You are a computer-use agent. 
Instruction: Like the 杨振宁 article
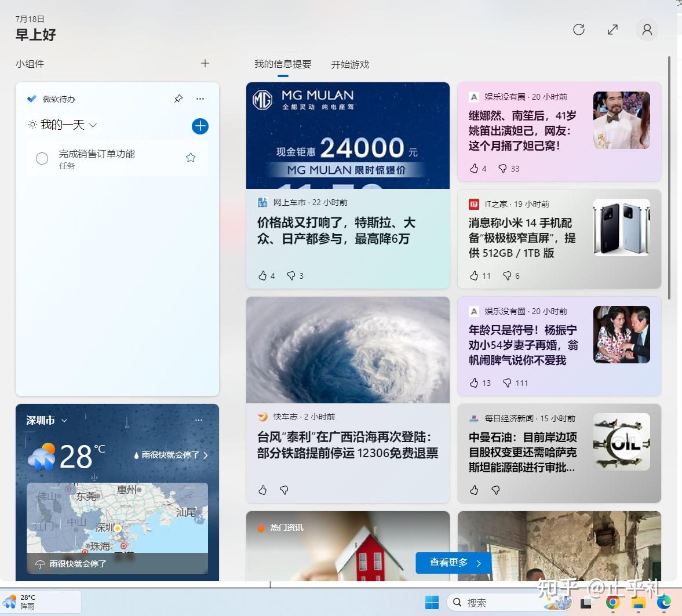click(474, 383)
